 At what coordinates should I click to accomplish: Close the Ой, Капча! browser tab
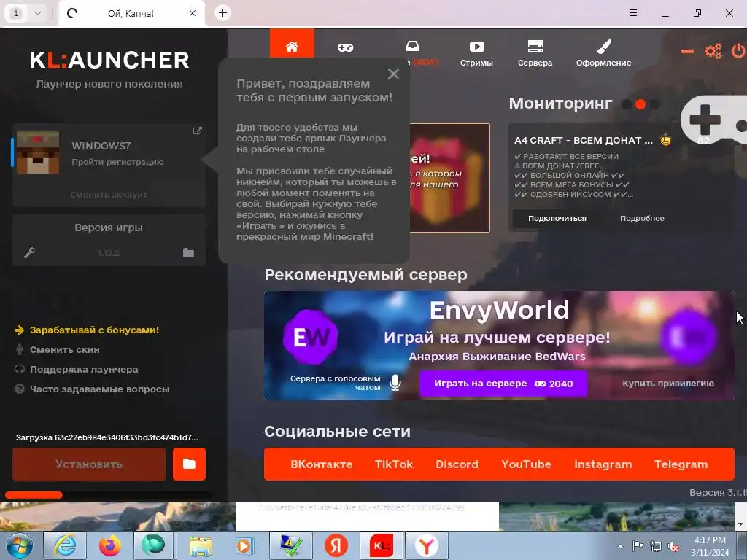tap(193, 13)
